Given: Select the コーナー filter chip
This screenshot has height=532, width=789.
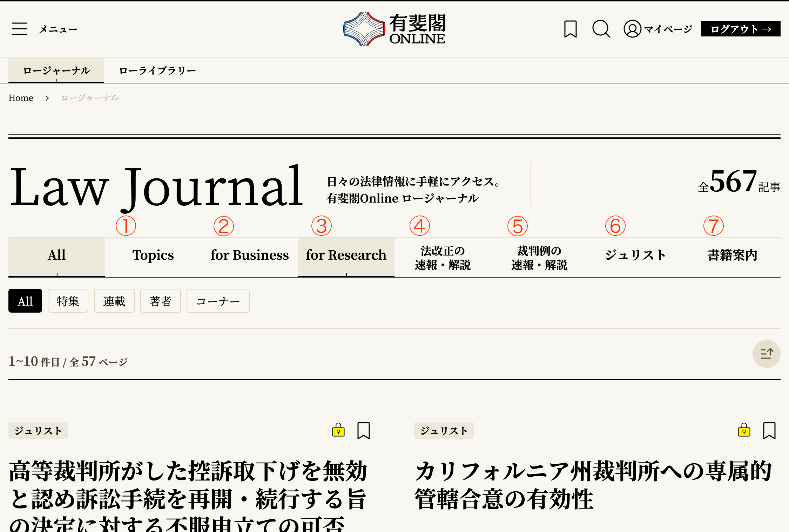Looking at the screenshot, I should [218, 301].
